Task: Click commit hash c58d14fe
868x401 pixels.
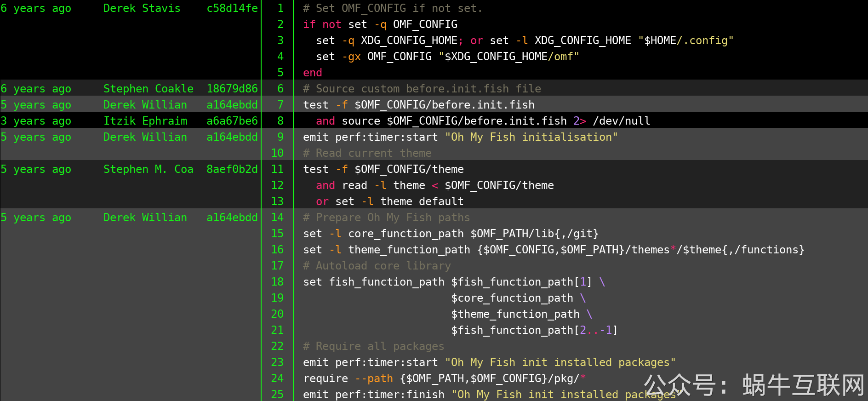Action: 232,8
